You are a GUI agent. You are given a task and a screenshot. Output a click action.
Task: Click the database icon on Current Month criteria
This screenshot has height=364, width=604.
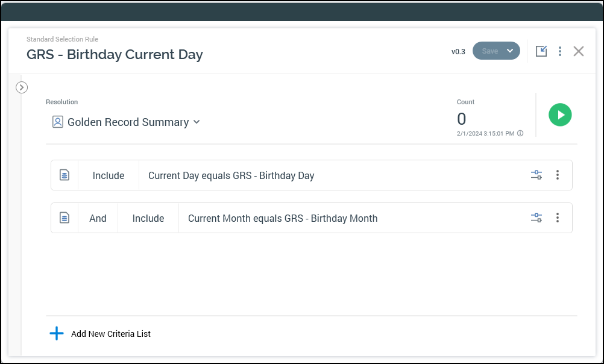(64, 218)
